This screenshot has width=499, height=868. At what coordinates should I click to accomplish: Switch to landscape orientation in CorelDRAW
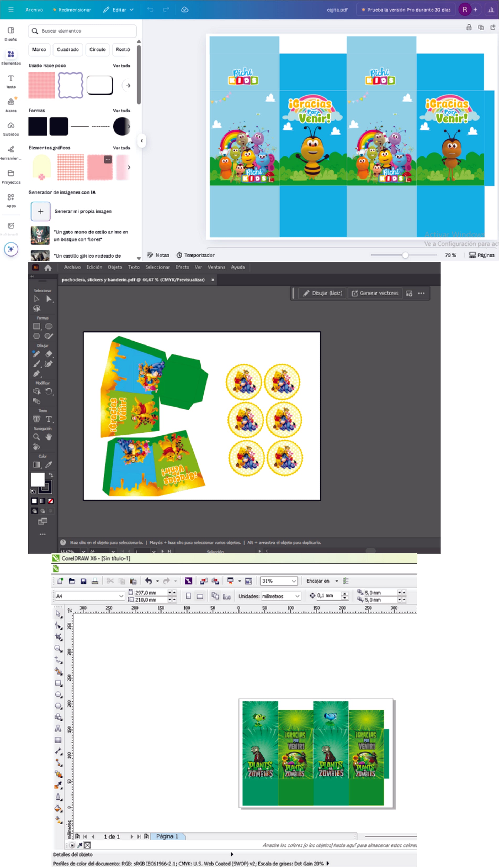coord(200,596)
